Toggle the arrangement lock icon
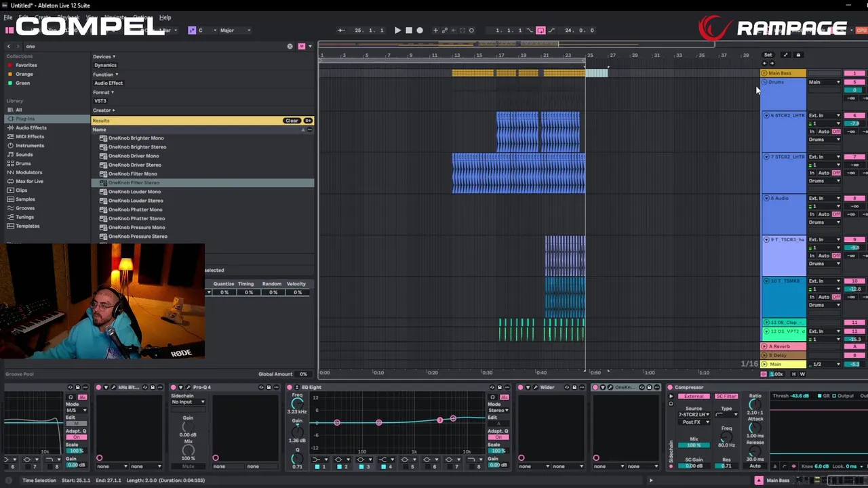 (798, 55)
